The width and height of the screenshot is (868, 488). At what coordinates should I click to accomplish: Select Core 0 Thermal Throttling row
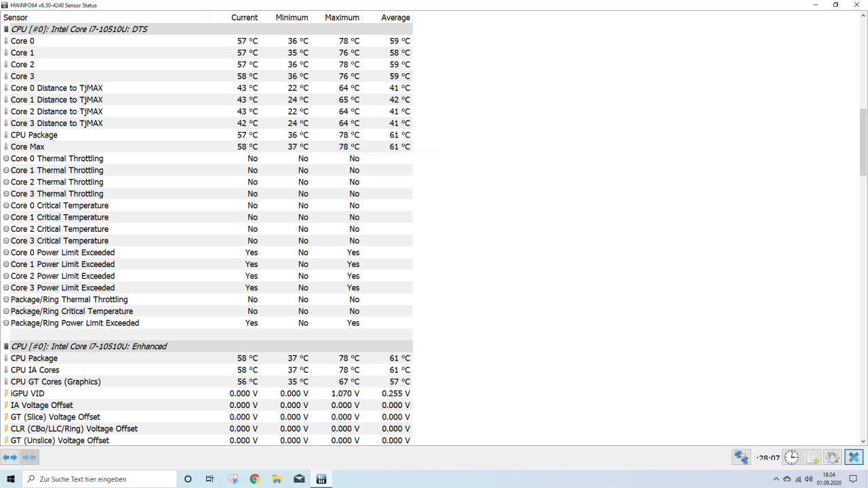click(206, 159)
